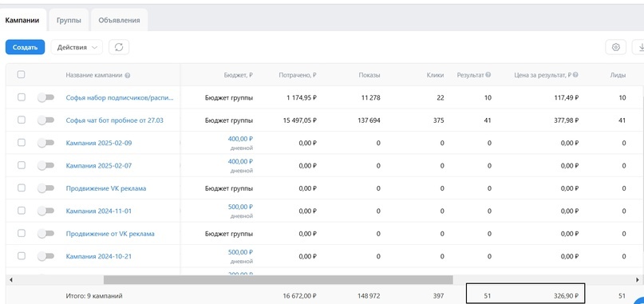644x304 pixels.
Task: Click total spent 16 672,00 ₽
Action: pos(300,296)
